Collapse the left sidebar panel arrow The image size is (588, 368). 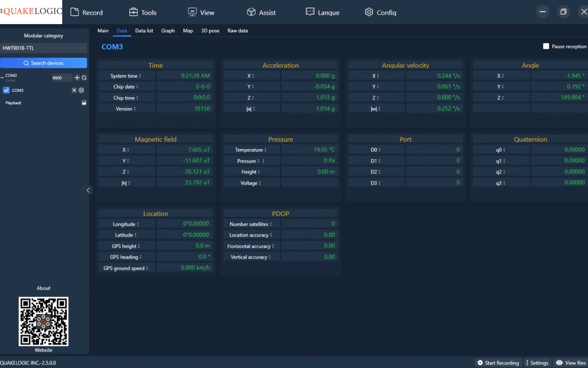88,190
